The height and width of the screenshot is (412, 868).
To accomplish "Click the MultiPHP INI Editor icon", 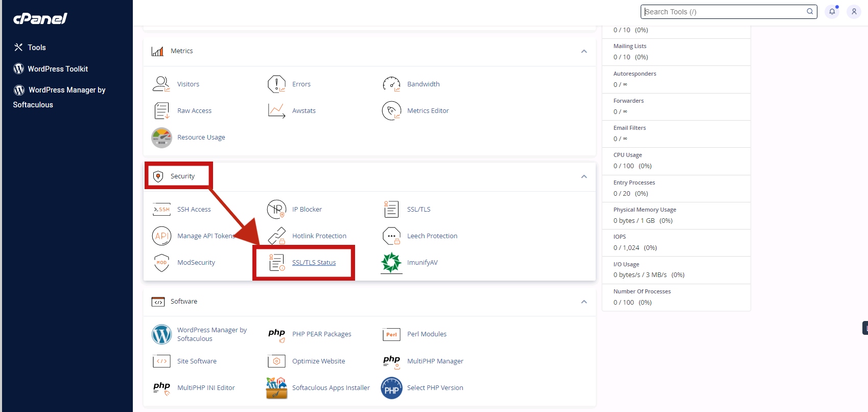I will 161,388.
